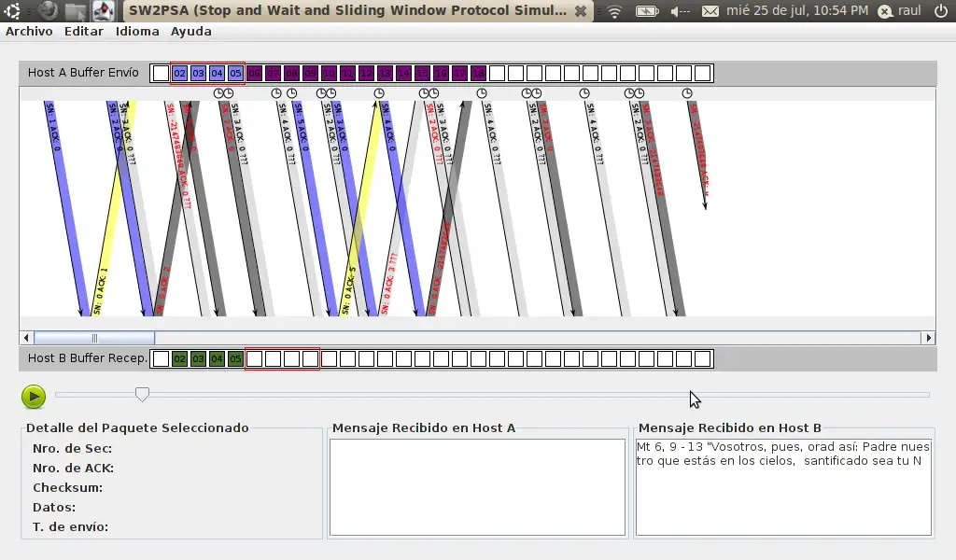Select the yellow SN: 0 ACK: 1 packet
The width and height of the screenshot is (956, 560).
(115, 207)
